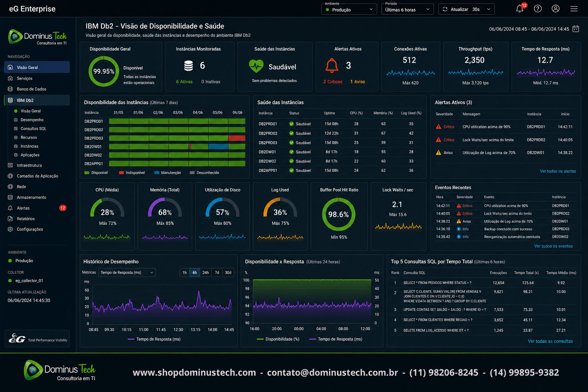
Task: Open the Ambiente Produção dropdown
Action: [349, 9]
